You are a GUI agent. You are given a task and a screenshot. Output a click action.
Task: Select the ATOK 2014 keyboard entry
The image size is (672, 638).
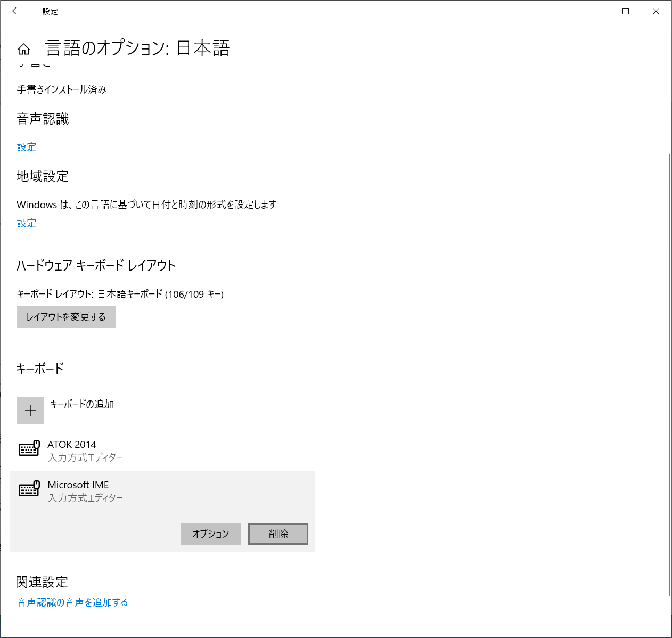tap(72, 445)
